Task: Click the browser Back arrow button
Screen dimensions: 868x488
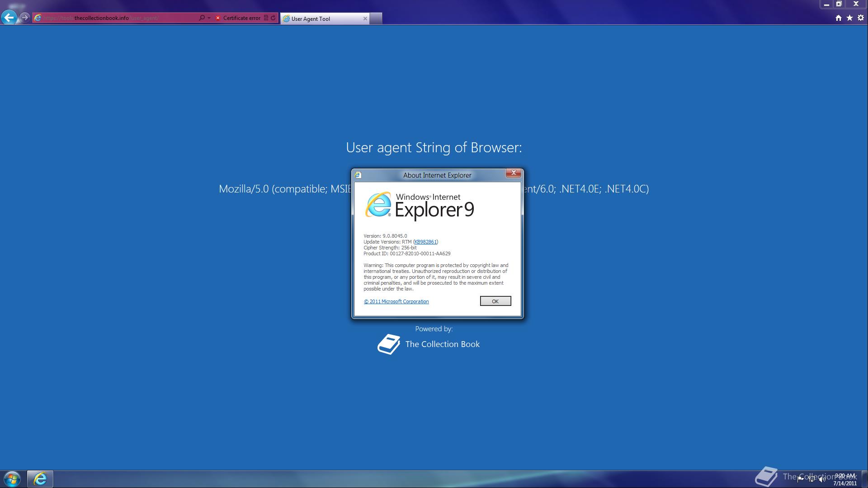Action: [x=9, y=18]
